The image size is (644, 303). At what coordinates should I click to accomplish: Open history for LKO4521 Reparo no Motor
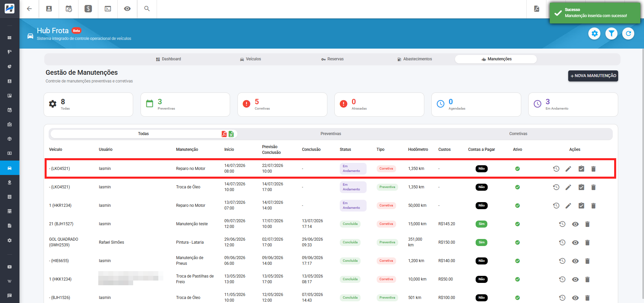click(556, 169)
